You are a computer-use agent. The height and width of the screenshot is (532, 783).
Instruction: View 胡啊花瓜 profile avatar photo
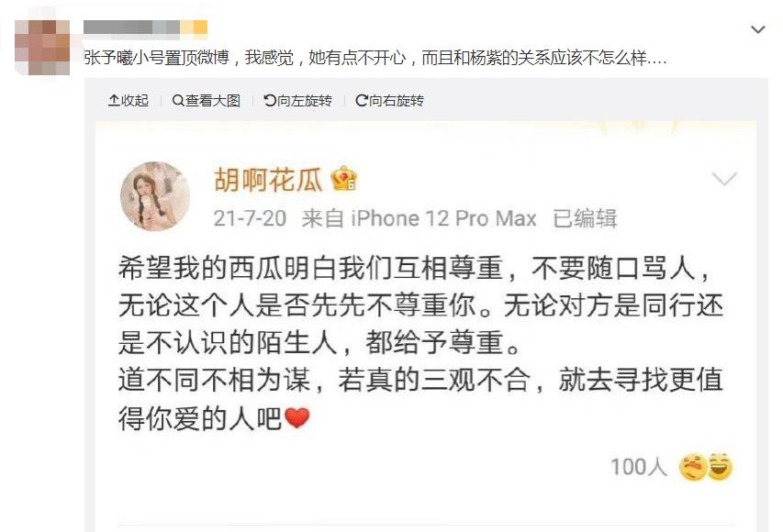click(155, 196)
